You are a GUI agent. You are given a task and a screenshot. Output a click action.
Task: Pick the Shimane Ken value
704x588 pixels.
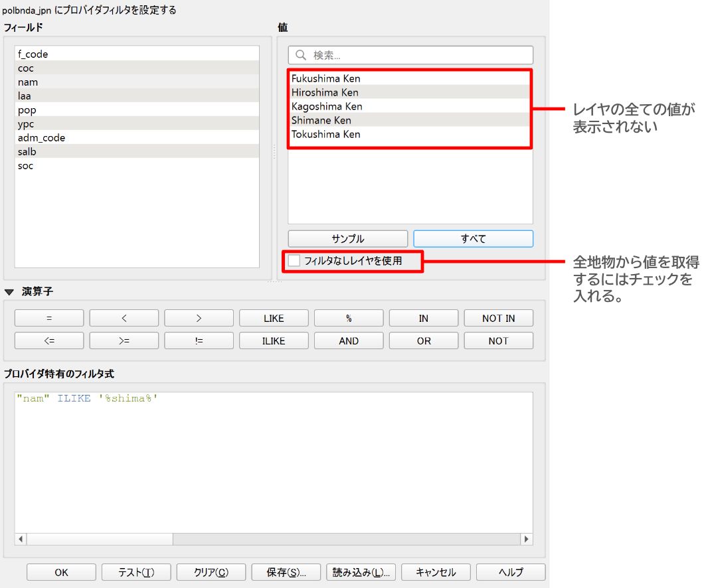point(410,120)
